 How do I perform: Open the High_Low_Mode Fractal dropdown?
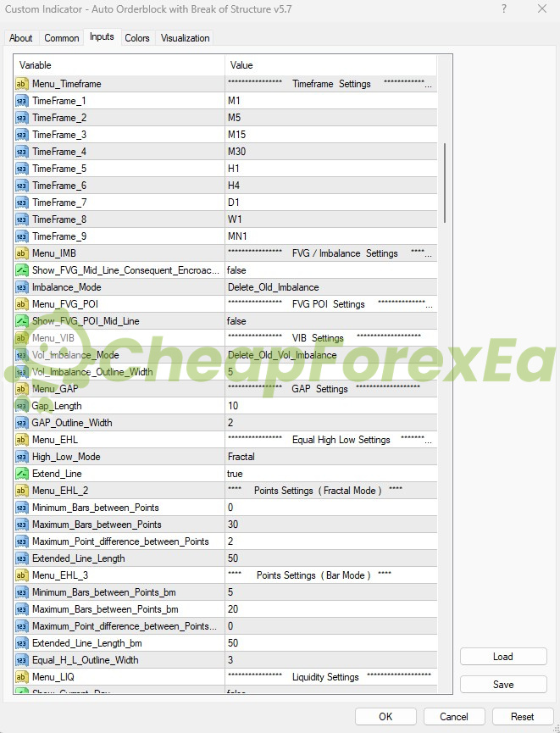click(331, 457)
